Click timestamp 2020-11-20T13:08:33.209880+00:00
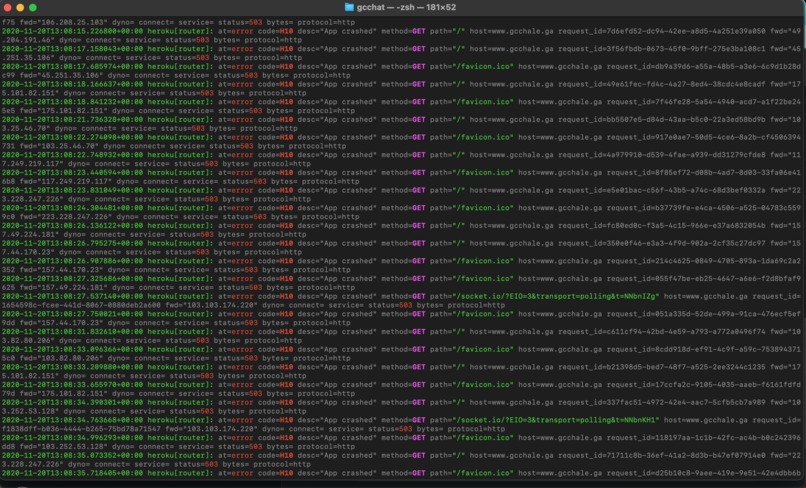Screen dimensions: 806x488 pyautogui.click(x=72, y=367)
